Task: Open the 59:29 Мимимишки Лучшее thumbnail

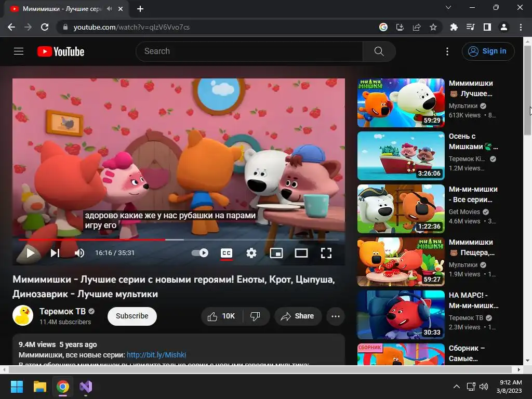Action: pos(401,103)
